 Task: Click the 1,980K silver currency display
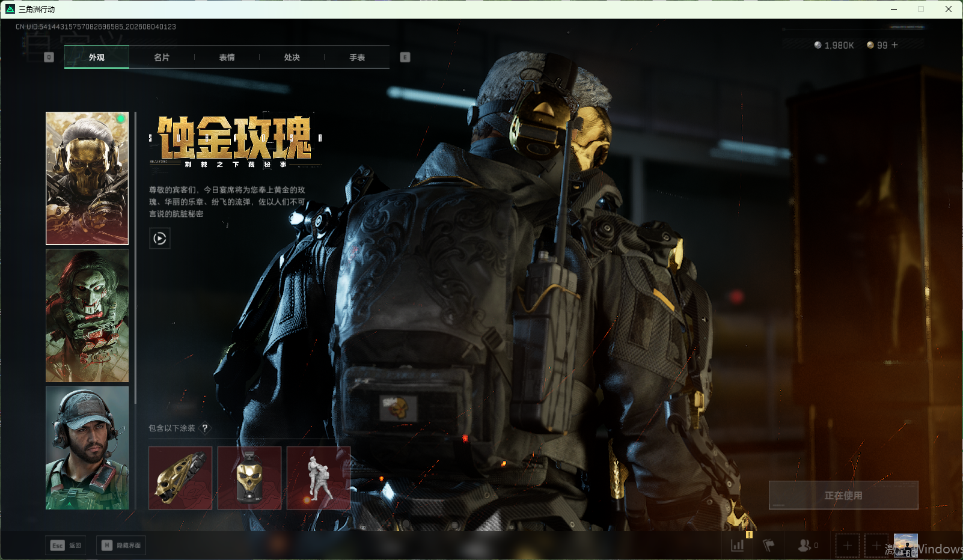(x=834, y=45)
